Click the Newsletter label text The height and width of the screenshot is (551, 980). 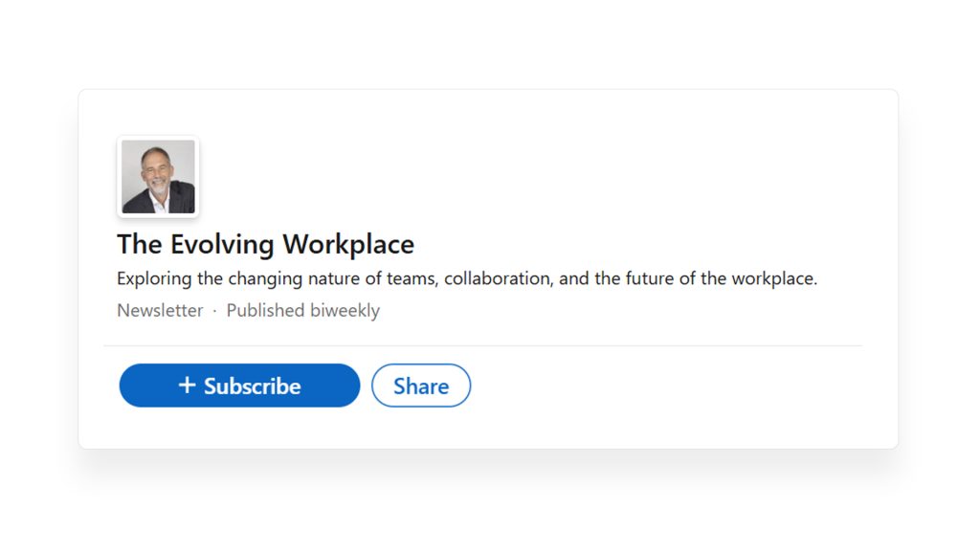tap(160, 310)
